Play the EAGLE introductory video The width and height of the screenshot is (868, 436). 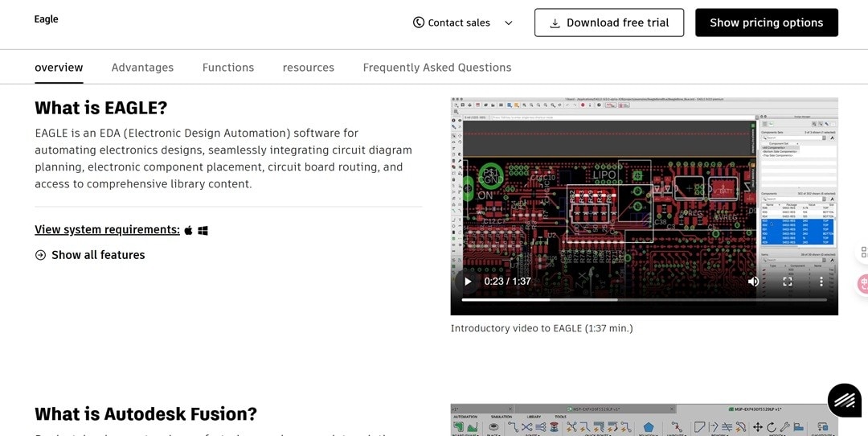[x=468, y=282]
